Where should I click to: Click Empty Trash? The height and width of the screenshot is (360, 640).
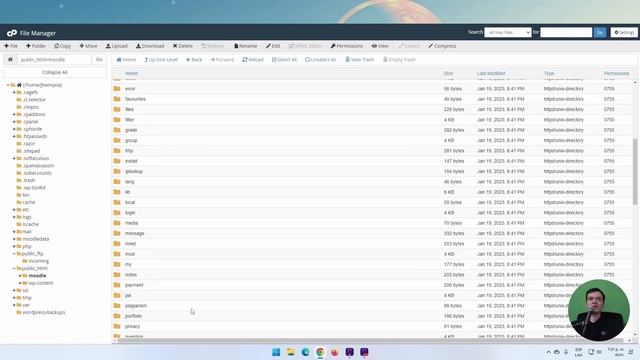399,60
